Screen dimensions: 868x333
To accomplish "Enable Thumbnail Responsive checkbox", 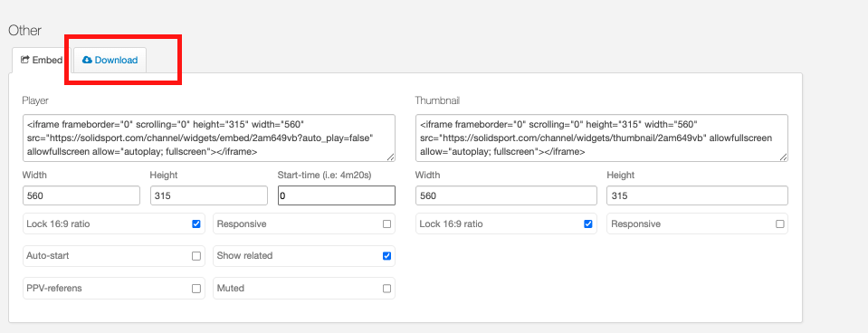I will (x=779, y=224).
